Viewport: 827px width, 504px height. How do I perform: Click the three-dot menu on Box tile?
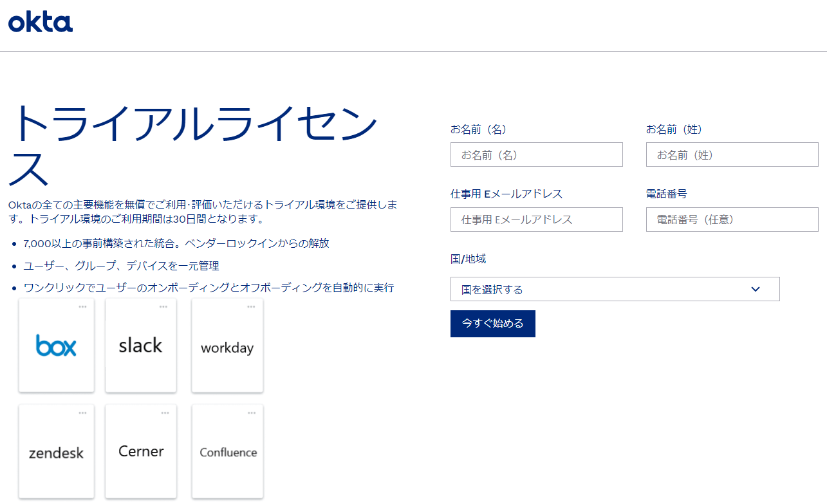(82, 307)
